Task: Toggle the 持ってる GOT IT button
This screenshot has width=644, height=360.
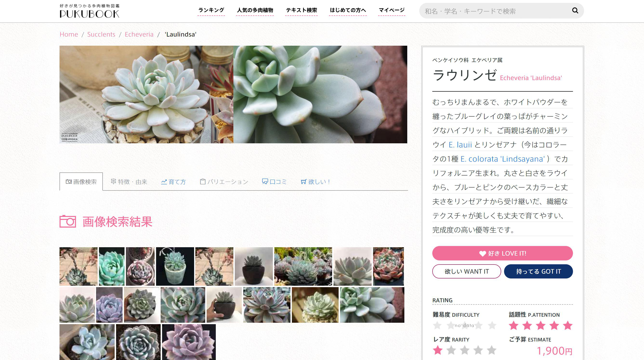Action: tap(538, 271)
